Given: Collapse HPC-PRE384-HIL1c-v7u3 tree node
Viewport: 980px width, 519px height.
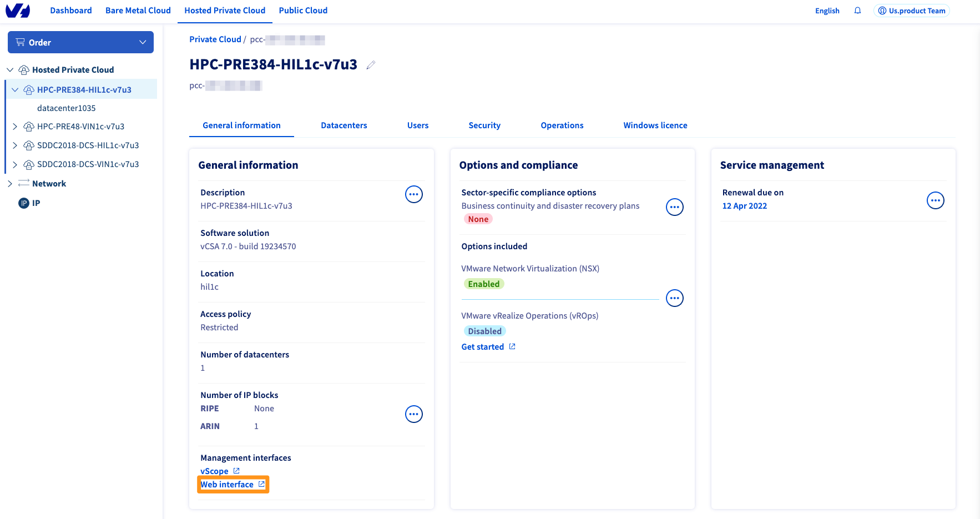Looking at the screenshot, I should click(x=15, y=90).
